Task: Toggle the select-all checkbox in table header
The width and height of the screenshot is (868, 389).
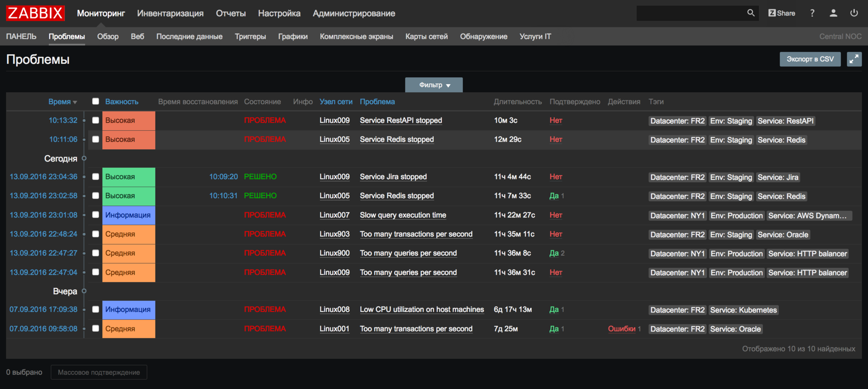Action: tap(95, 101)
